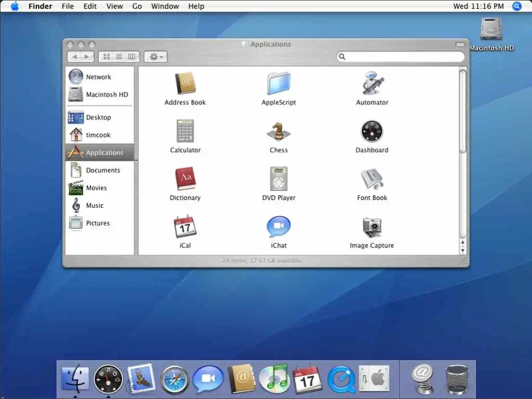Toggle toolbar with the pill button
Viewport: 532px width, 399px height.
460,45
